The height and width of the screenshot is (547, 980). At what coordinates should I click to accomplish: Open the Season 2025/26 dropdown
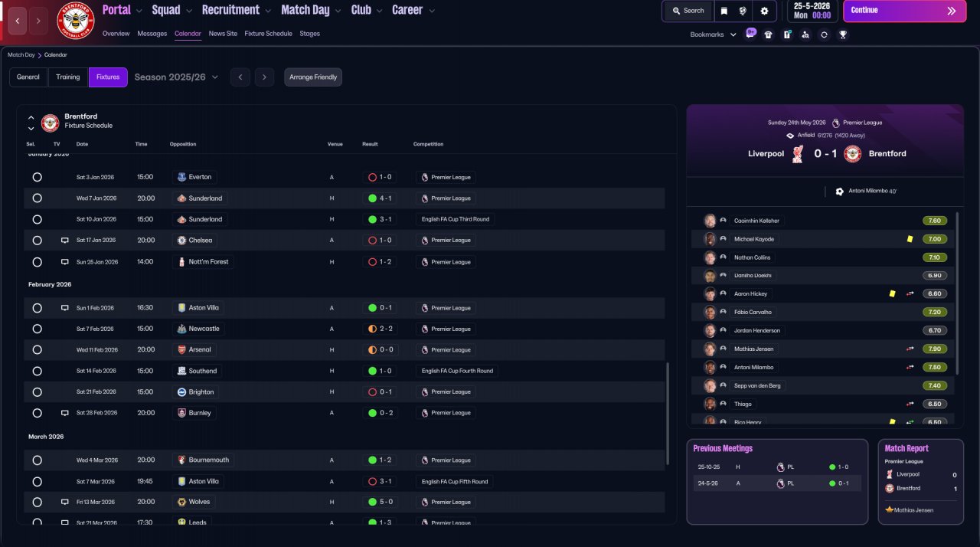click(177, 77)
